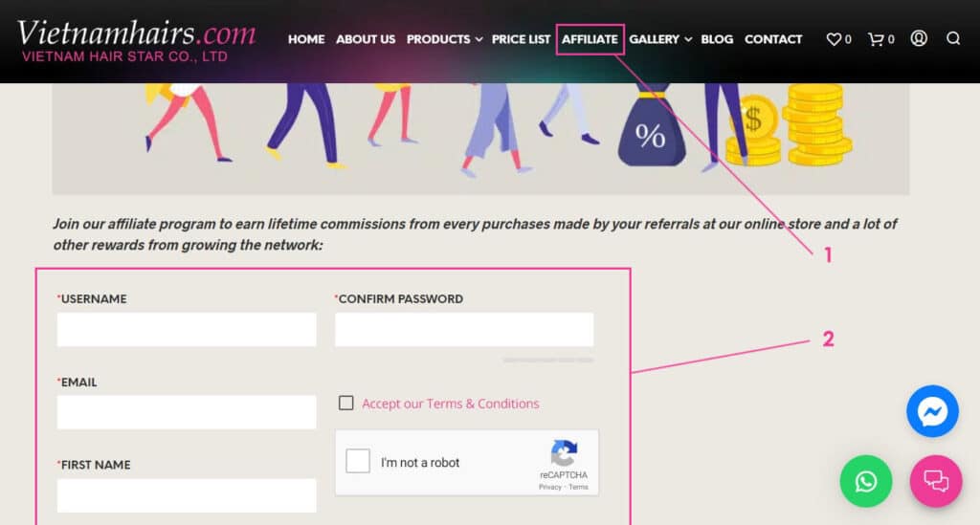Viewport: 980px width, 525px height.
Task: Expand the Products dropdown menu
Action: pyautogui.click(x=444, y=38)
